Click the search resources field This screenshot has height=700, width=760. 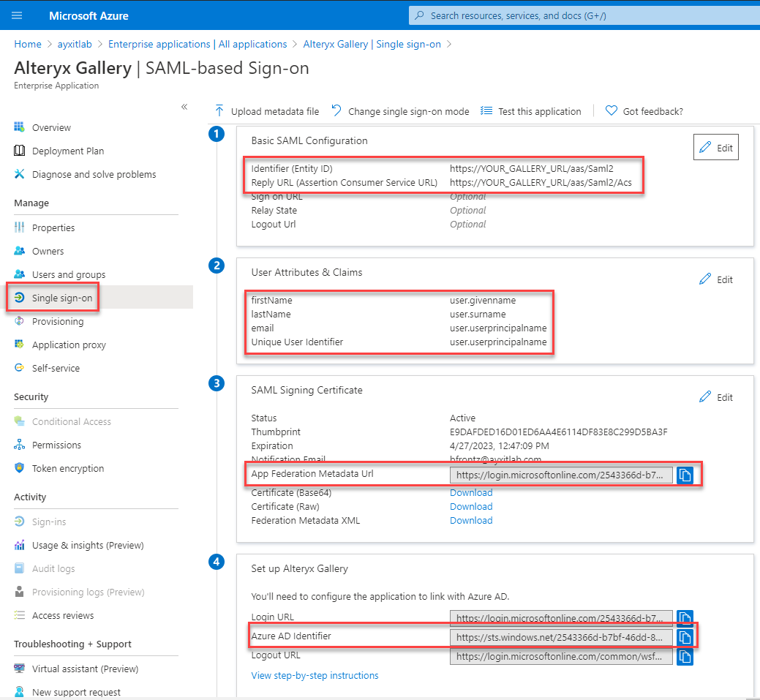coord(584,15)
